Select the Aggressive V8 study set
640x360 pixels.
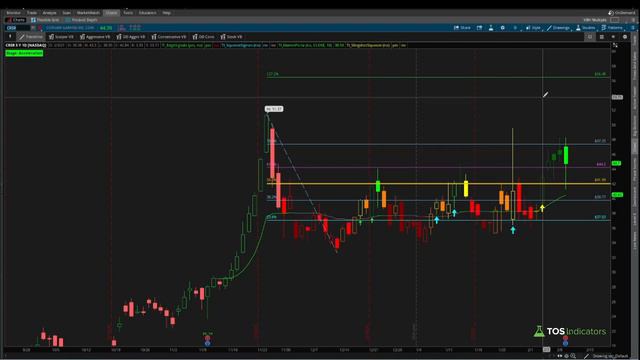[x=95, y=37]
